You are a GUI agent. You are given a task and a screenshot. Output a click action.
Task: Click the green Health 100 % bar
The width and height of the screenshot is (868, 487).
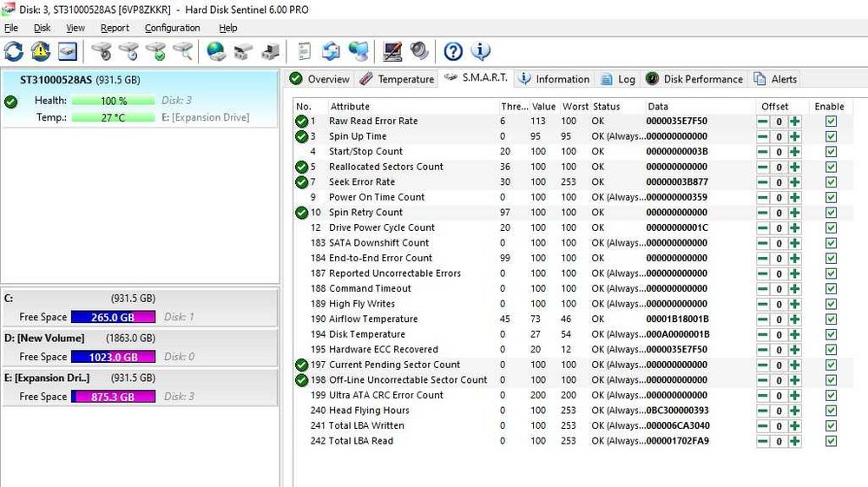(x=114, y=101)
